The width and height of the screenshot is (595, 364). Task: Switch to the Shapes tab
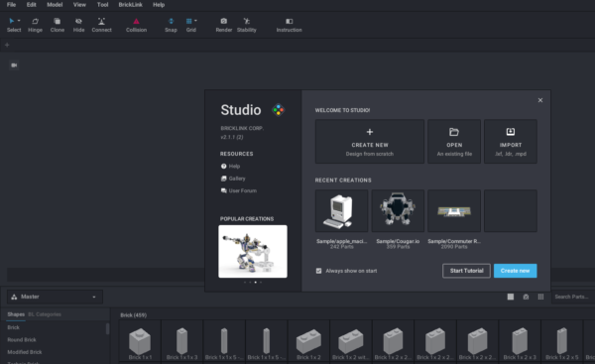click(16, 314)
